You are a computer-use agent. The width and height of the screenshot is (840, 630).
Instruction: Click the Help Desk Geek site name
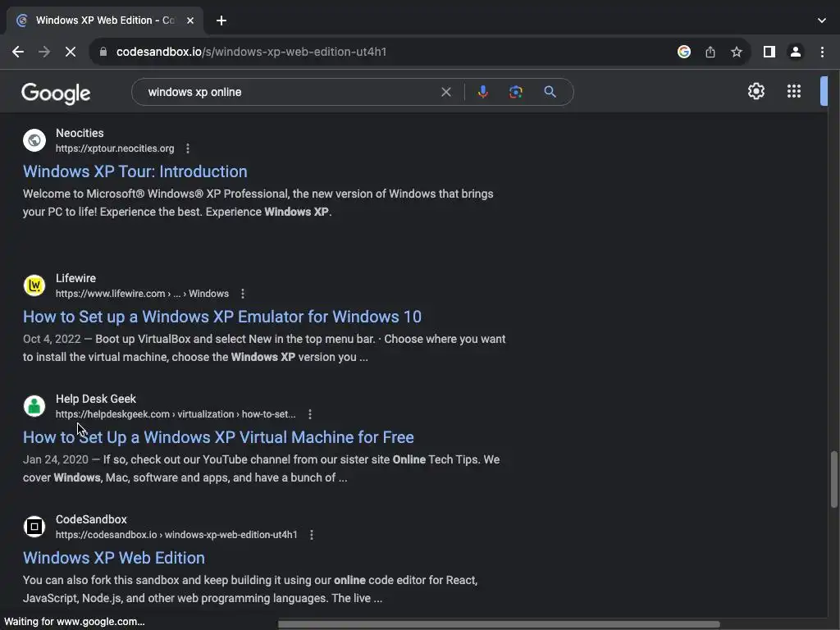[96, 399]
